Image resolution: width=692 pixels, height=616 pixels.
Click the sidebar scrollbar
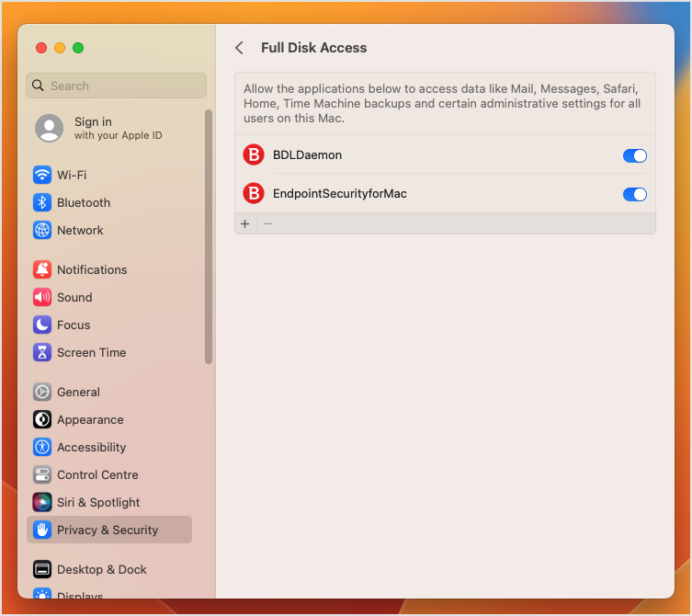209,237
